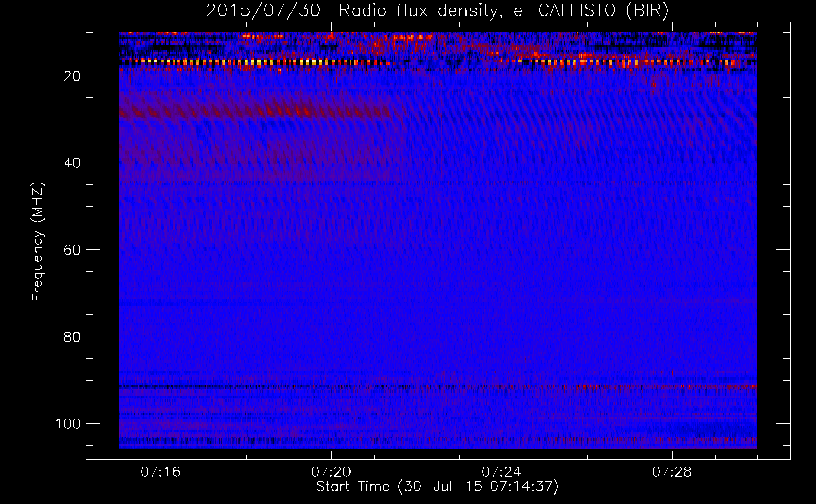Click the 07:20 time tick label
Viewport: 816px width, 504px height.
pyautogui.click(x=331, y=472)
